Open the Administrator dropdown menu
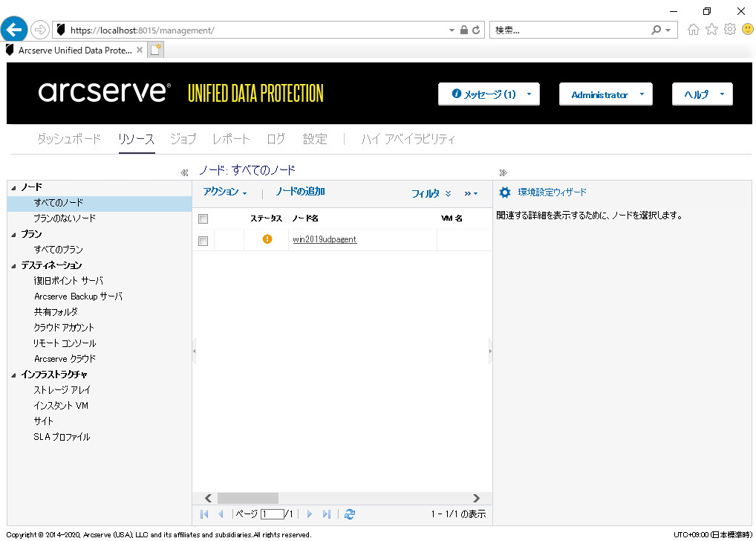This screenshot has height=541, width=756. tap(605, 94)
